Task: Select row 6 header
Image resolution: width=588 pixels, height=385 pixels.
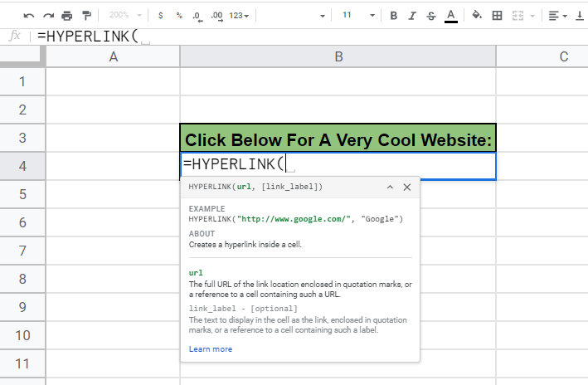Action: coord(22,222)
